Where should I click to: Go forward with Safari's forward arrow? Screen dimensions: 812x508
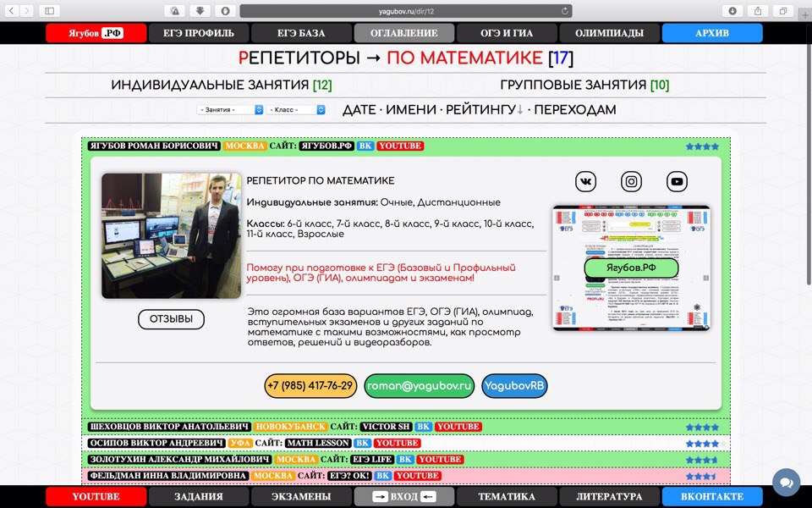26,10
